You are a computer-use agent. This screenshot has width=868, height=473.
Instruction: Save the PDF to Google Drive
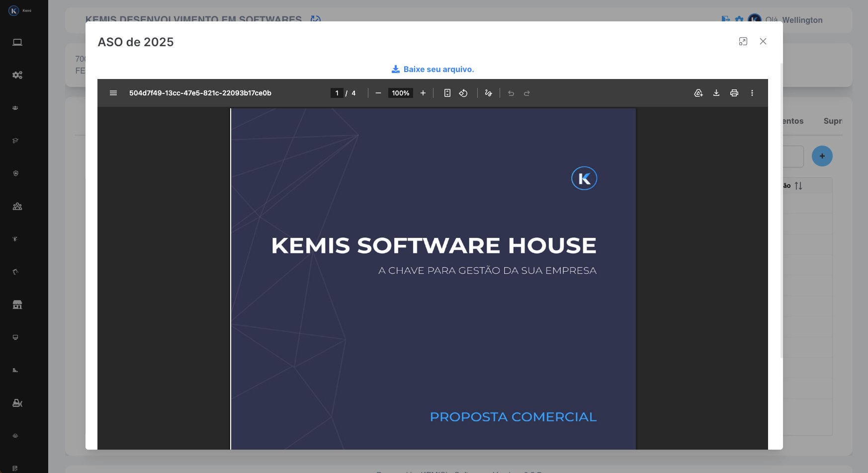pos(698,93)
